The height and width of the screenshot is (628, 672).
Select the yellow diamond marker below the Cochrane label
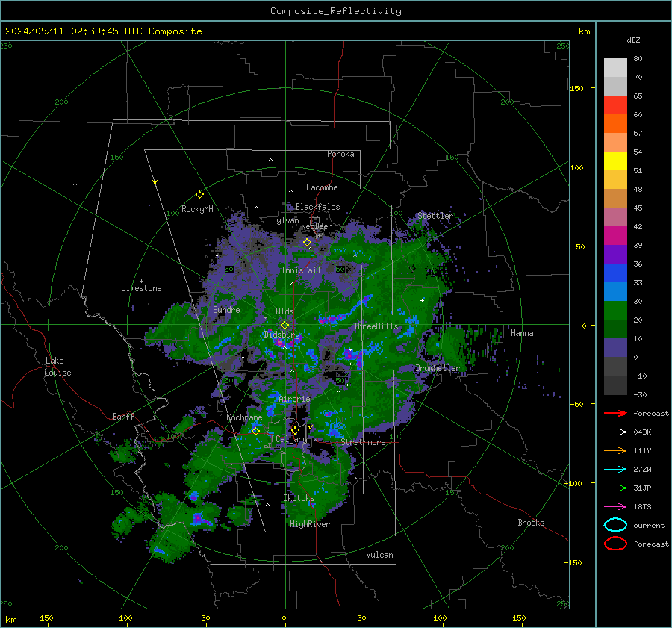255,432
